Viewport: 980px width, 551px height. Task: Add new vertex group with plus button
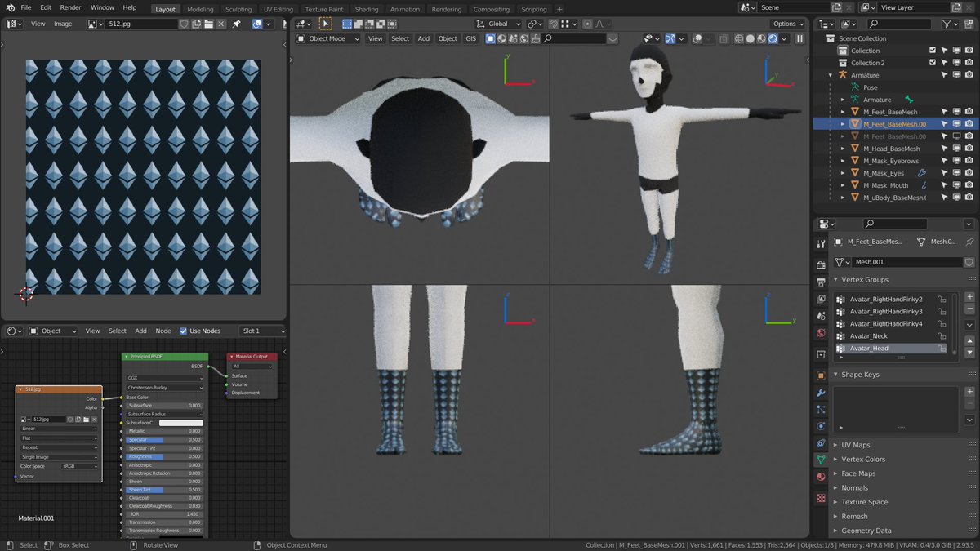pos(969,297)
